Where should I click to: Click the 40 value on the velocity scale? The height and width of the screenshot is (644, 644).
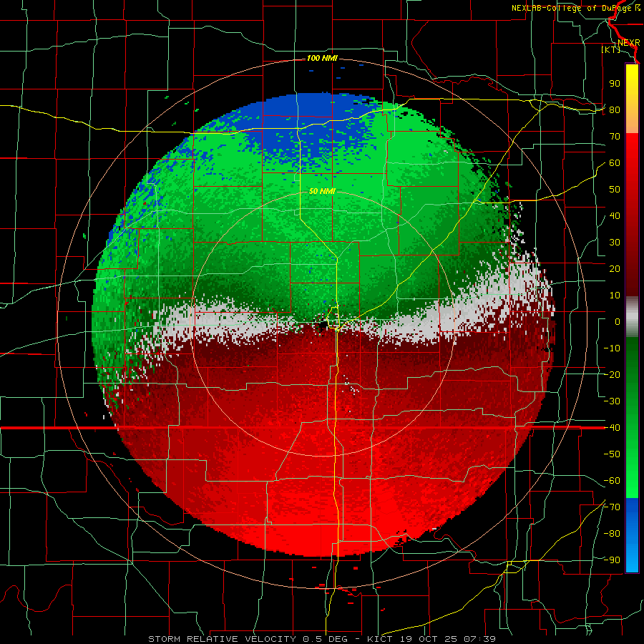(x=615, y=216)
